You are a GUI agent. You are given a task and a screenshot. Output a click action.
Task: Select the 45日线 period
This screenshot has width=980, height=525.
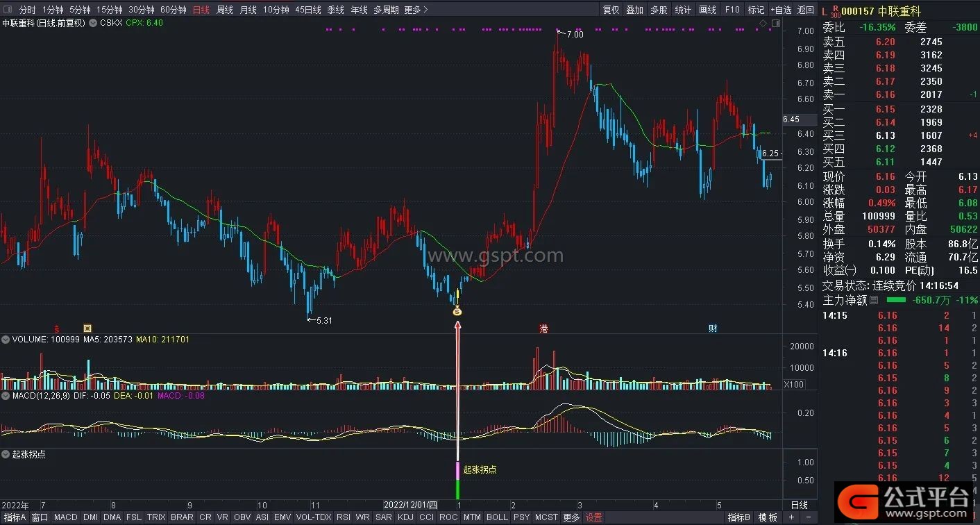(308, 10)
